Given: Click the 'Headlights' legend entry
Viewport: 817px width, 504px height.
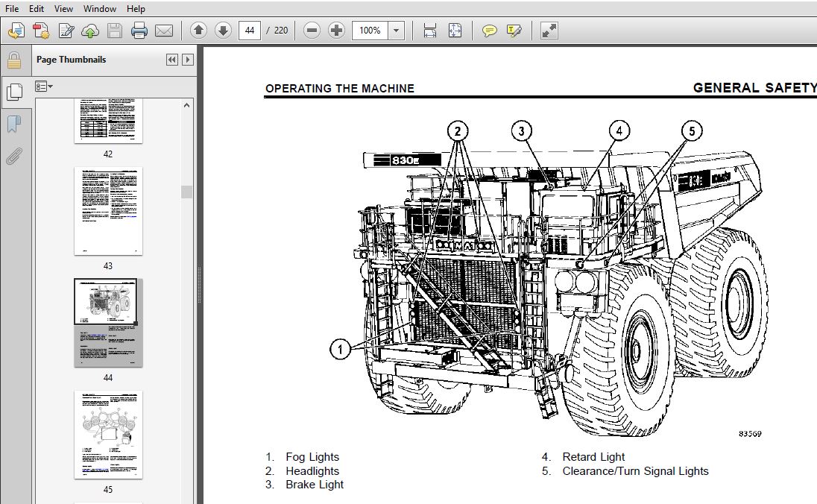Looking at the screenshot, I should [x=312, y=471].
